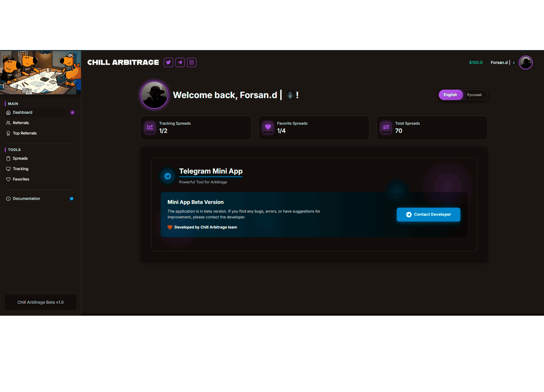
Task: Navigate to the Tracking section
Action: point(21,169)
